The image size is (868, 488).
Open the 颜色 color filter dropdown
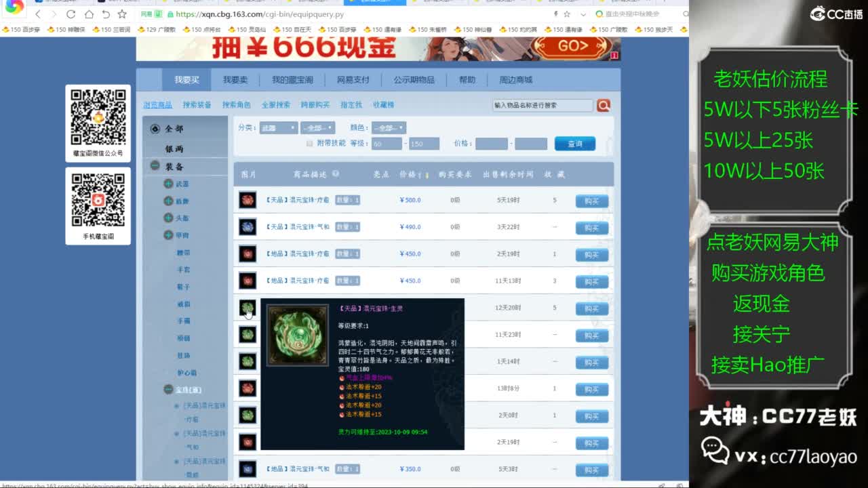389,126
